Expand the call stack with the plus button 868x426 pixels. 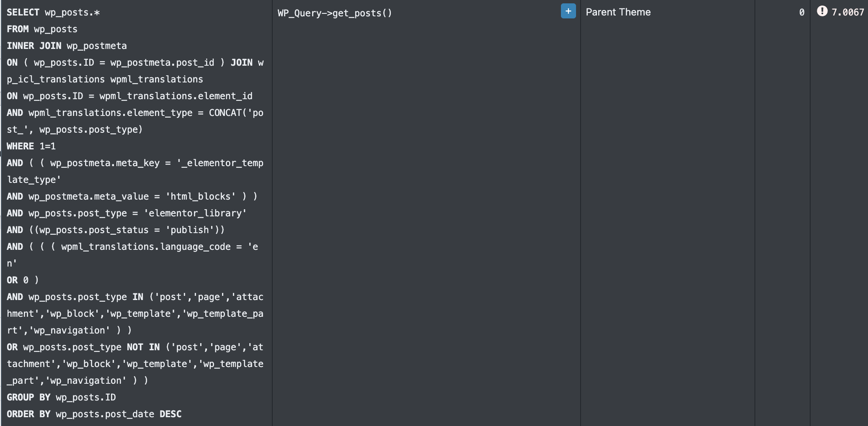coord(568,11)
